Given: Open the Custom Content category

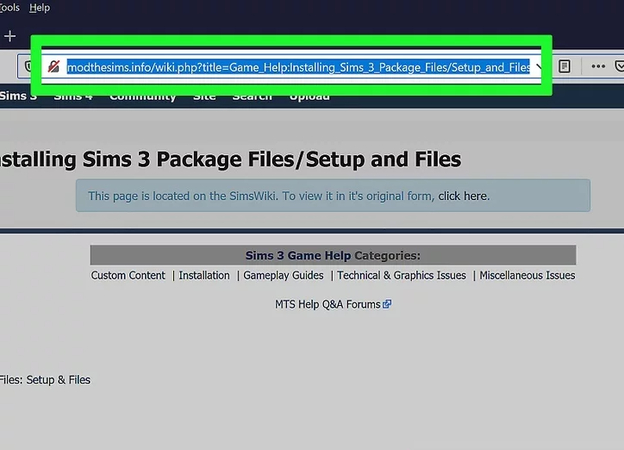Looking at the screenshot, I should click(128, 275).
